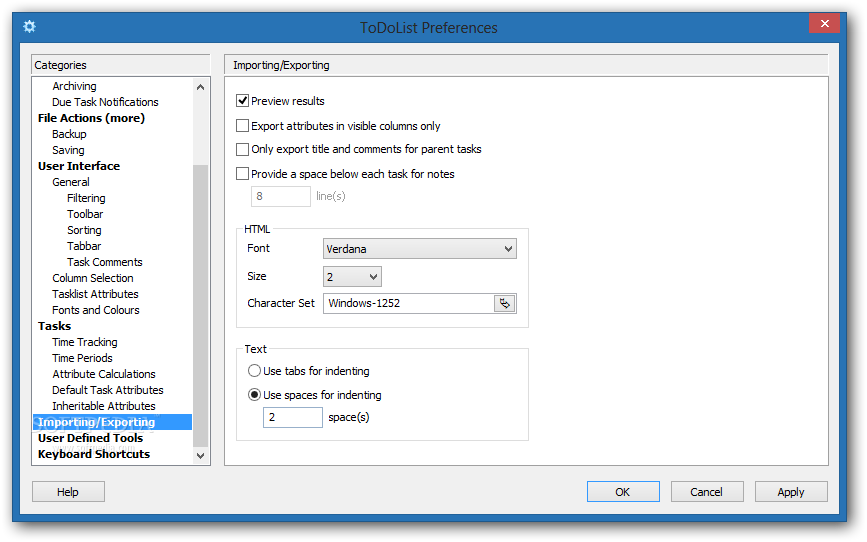Open the Backup category
The image size is (867, 542).
[69, 134]
